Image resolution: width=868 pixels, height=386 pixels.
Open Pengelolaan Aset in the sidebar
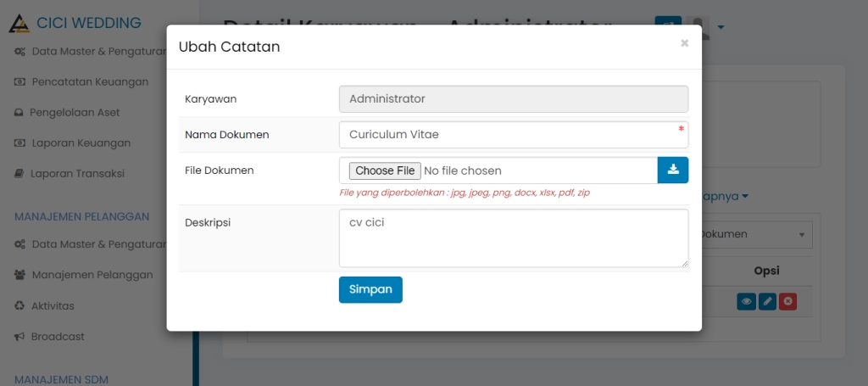click(75, 112)
